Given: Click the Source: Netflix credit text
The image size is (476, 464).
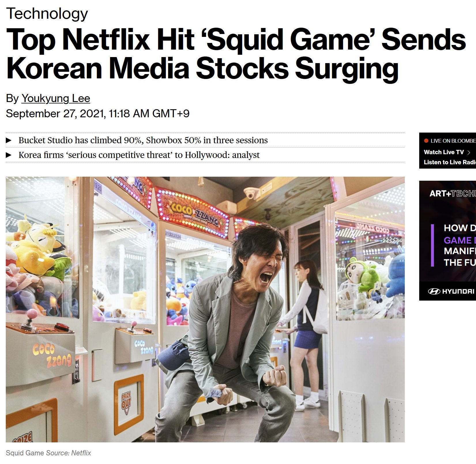Looking at the screenshot, I should tap(69, 453).
